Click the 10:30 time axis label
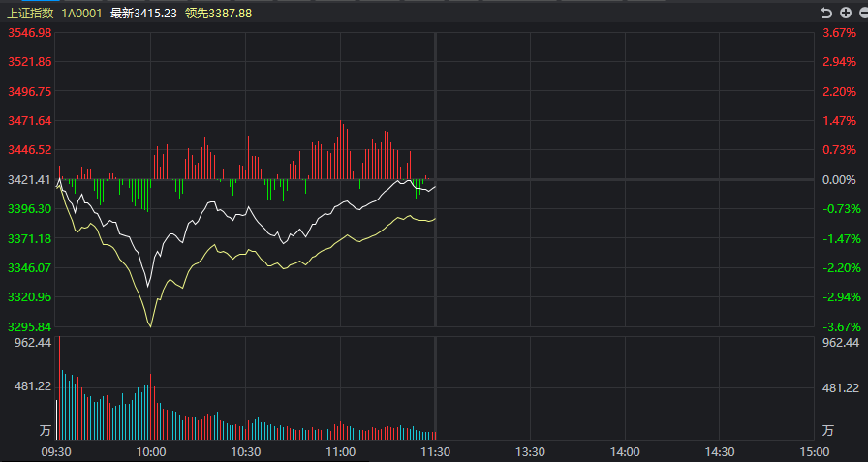This screenshot has height=462, width=868. 246,452
